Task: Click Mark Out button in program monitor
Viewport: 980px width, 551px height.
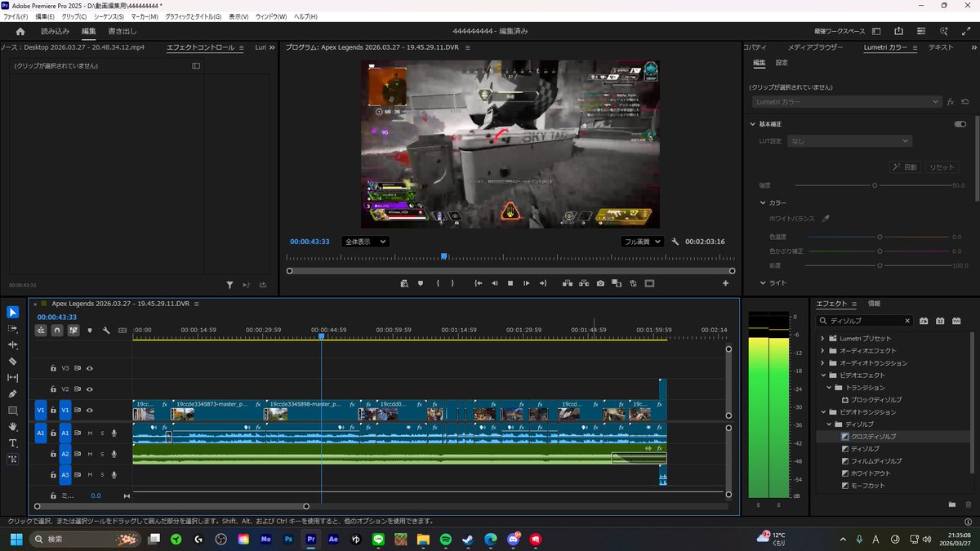Action: pos(452,283)
